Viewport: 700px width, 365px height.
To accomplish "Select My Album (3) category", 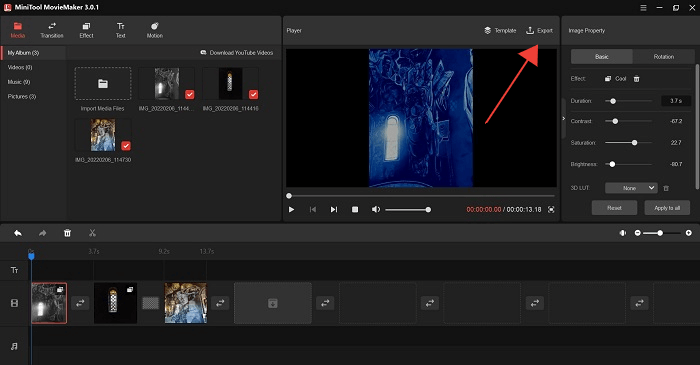I will point(23,53).
